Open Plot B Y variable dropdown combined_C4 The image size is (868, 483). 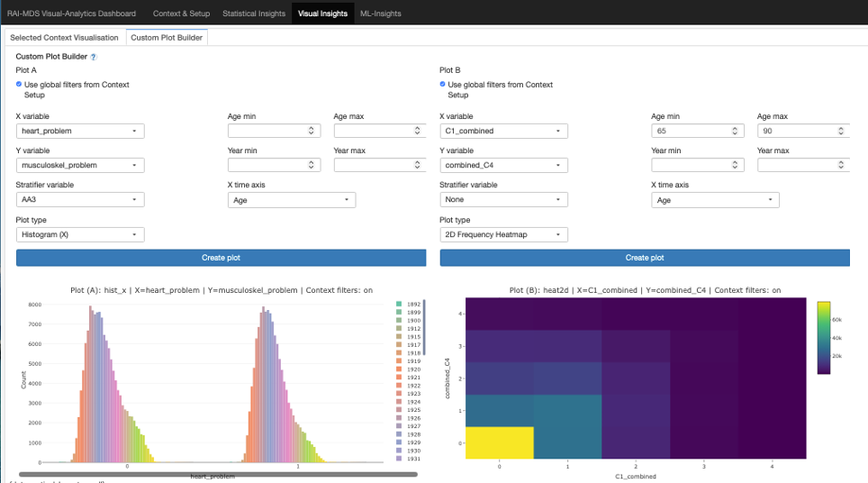(x=503, y=165)
